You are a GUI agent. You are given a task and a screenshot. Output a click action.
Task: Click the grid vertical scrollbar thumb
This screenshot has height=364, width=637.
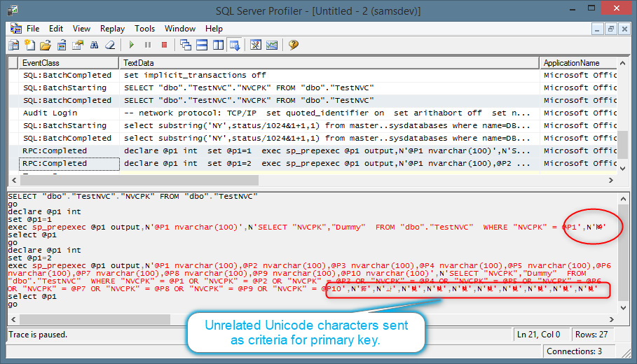click(x=622, y=145)
